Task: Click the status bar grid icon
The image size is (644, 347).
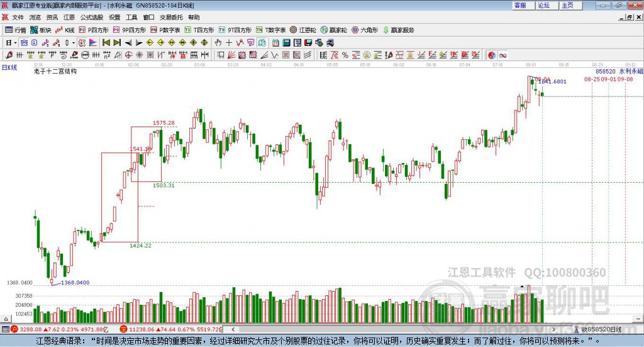Action: click(x=5, y=329)
